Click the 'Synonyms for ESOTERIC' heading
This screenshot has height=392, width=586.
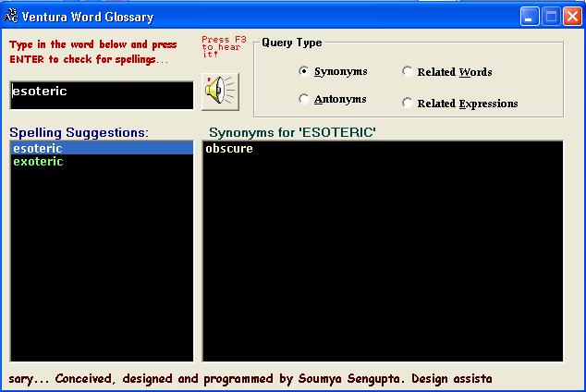[x=292, y=132]
